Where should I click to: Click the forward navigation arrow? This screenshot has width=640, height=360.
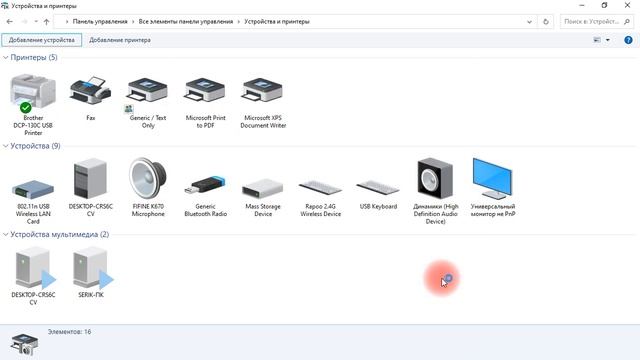[24, 22]
